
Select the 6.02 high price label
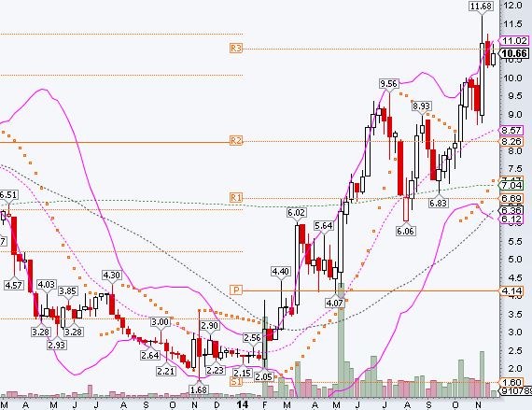(296, 213)
